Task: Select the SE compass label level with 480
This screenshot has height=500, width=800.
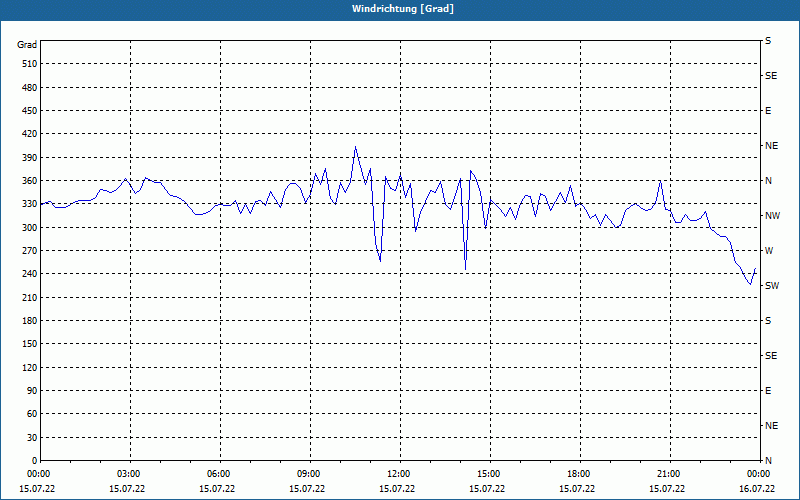Action: tap(771, 76)
